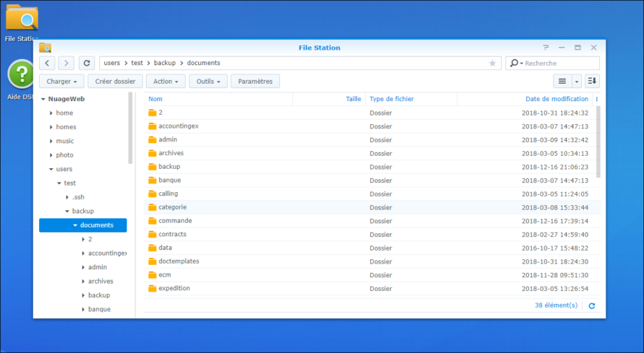Image resolution: width=644 pixels, height=353 pixels.
Task: Select the commande folder row
Action: (x=372, y=221)
